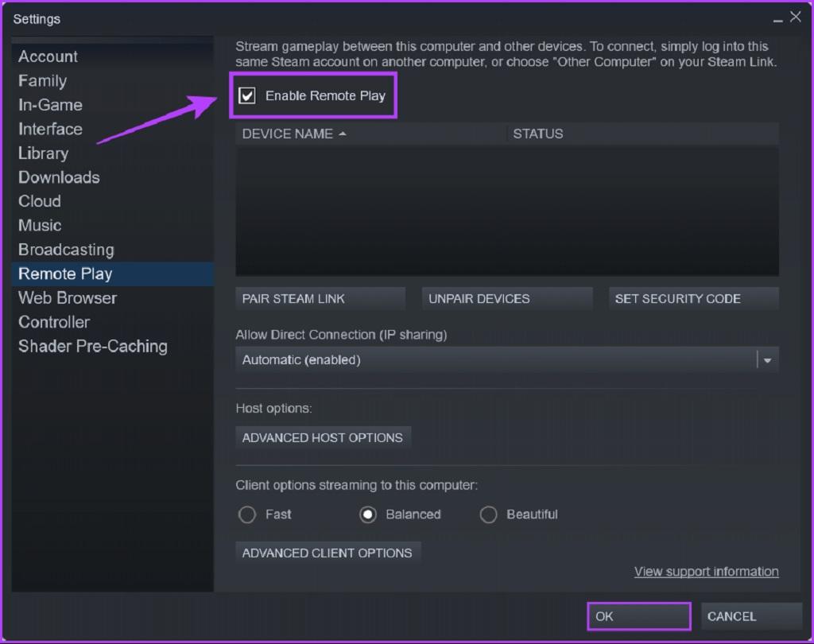This screenshot has width=814, height=644.
Task: Click the empty device list area
Action: click(x=506, y=211)
